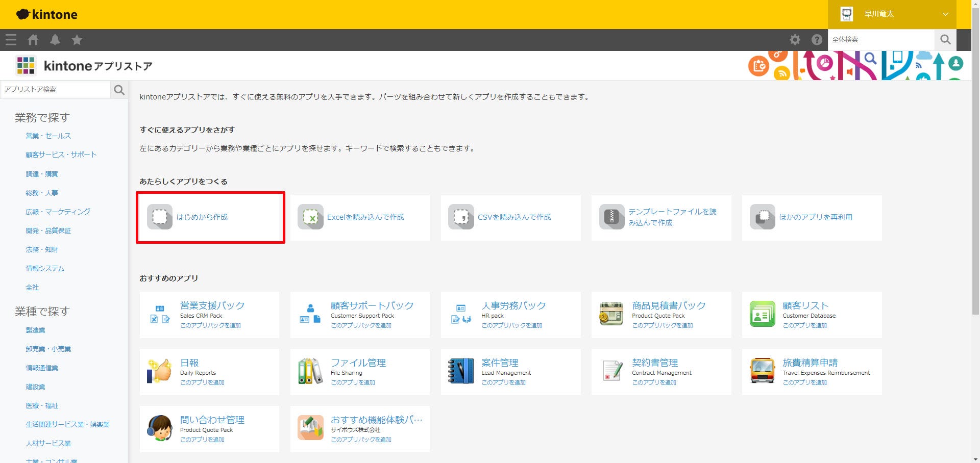Open industry 情報通信業
The image size is (980, 463).
[x=42, y=368]
